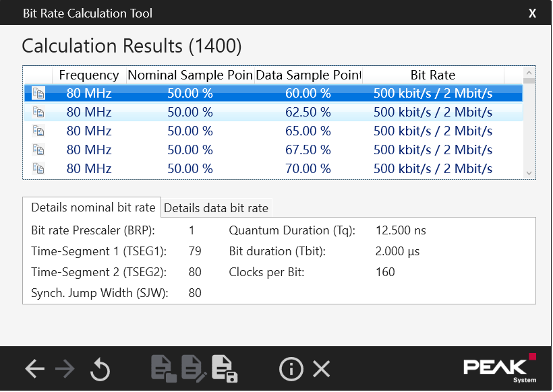Select the Details nominal bit rate tab

point(93,207)
